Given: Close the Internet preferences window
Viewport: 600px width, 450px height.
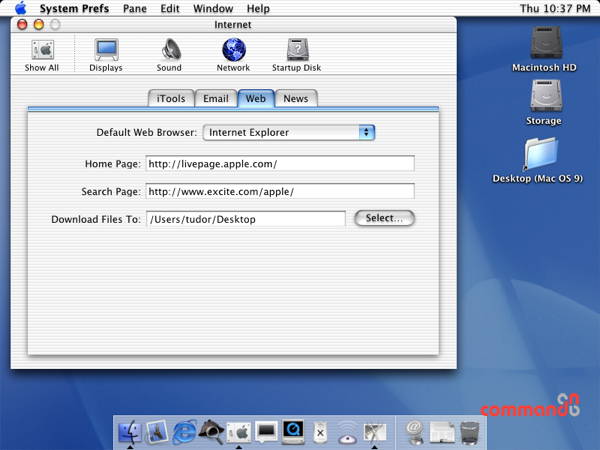Looking at the screenshot, I should pos(22,25).
